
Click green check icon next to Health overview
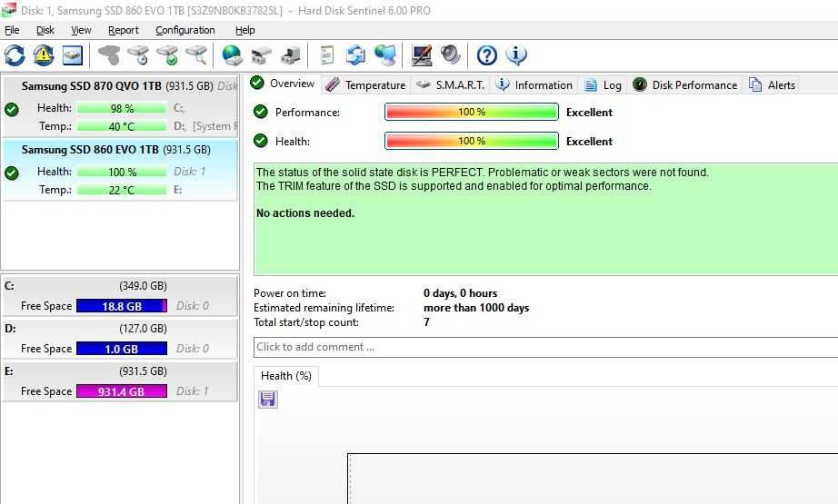(260, 141)
